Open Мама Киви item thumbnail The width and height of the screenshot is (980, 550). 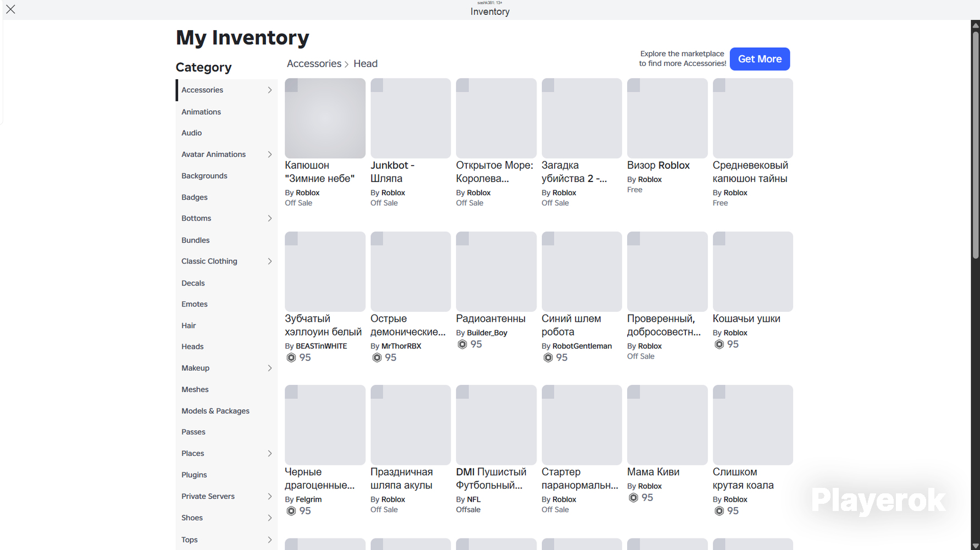[667, 425]
